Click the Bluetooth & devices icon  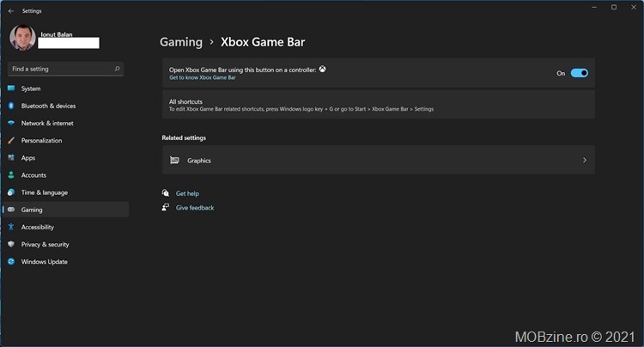pos(11,106)
